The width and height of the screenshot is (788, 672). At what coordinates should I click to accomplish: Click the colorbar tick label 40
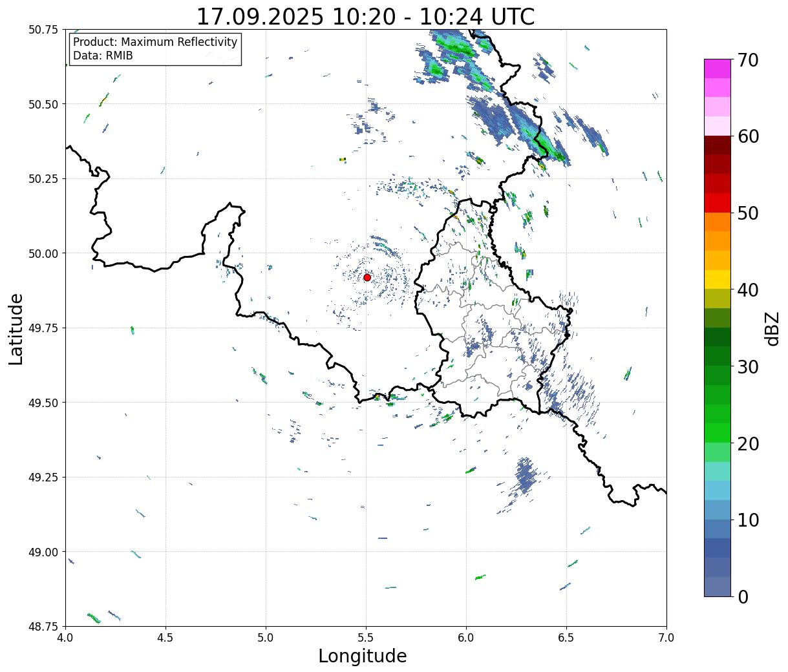pyautogui.click(x=748, y=290)
